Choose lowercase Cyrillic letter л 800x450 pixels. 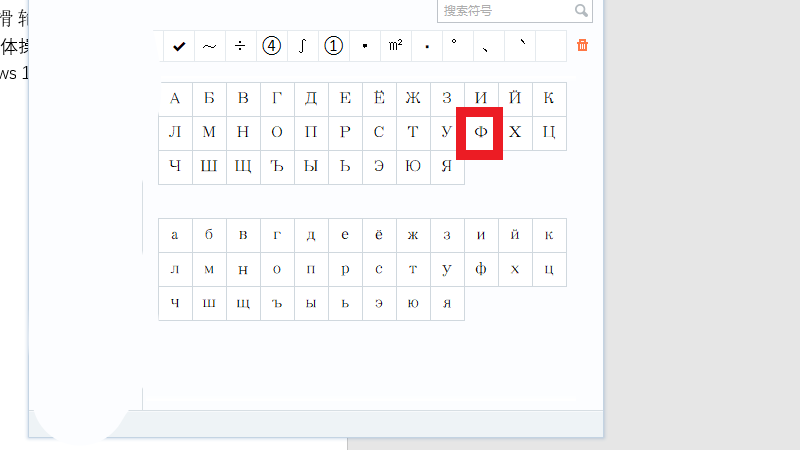pos(175,269)
